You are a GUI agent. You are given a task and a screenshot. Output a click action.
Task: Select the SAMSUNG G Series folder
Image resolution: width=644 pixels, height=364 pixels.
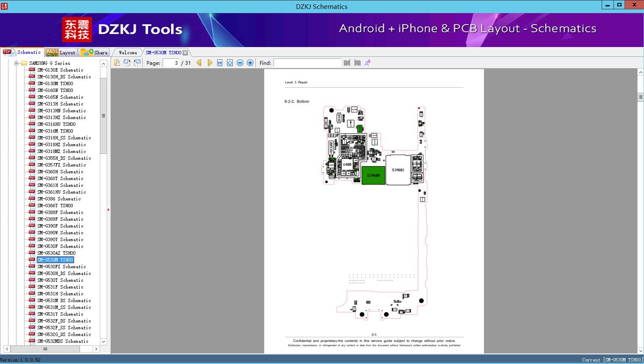[x=50, y=63]
